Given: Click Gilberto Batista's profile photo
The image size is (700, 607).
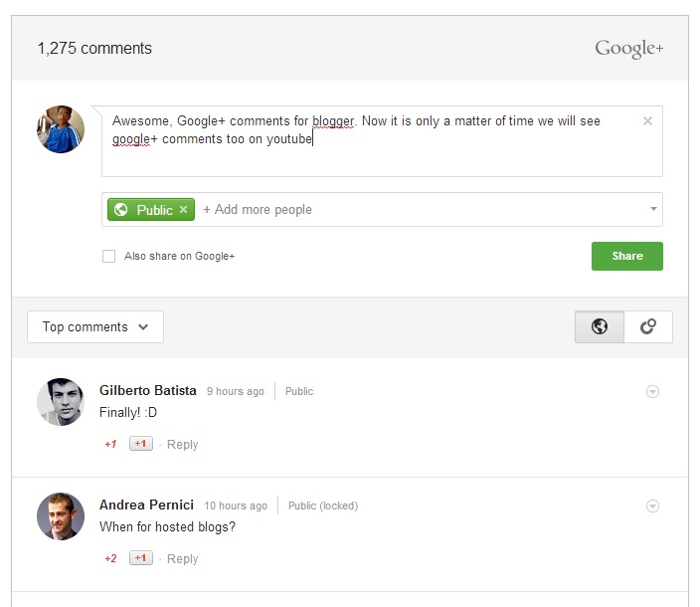Looking at the screenshot, I should point(61,402).
